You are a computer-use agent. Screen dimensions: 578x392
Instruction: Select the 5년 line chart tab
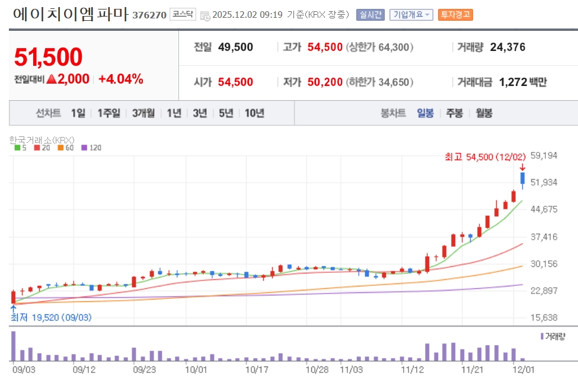click(x=226, y=113)
